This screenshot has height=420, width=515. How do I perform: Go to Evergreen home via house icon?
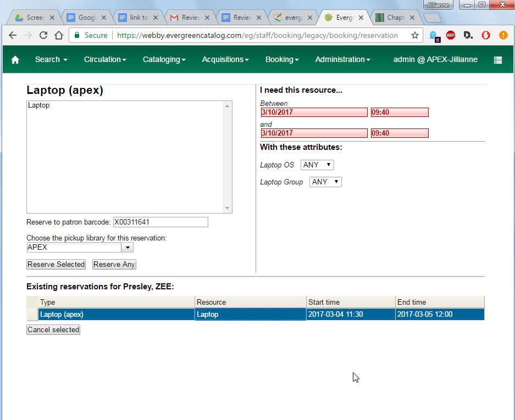point(15,60)
